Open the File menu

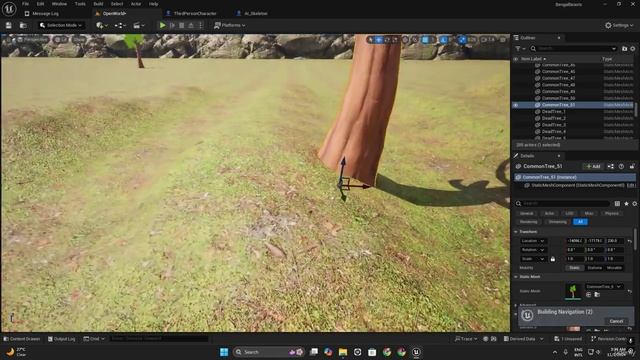coord(25,4)
